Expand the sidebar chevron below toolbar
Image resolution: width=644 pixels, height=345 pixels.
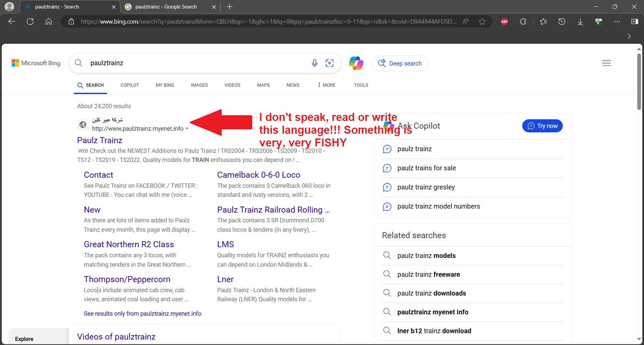[629, 36]
